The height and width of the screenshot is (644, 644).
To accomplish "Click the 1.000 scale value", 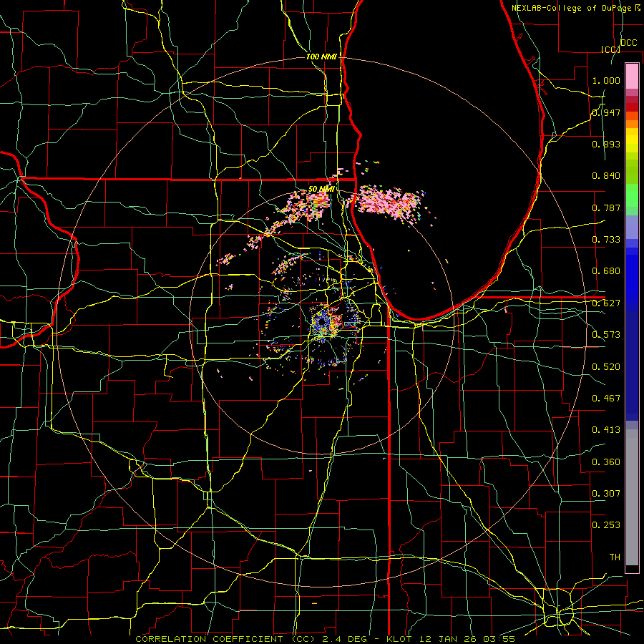I will click(606, 80).
